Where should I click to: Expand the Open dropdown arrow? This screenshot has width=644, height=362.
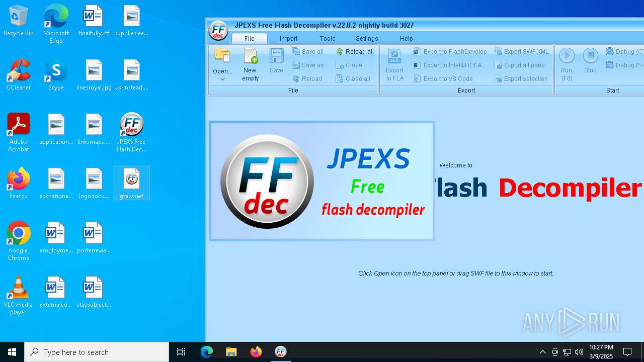point(222,79)
